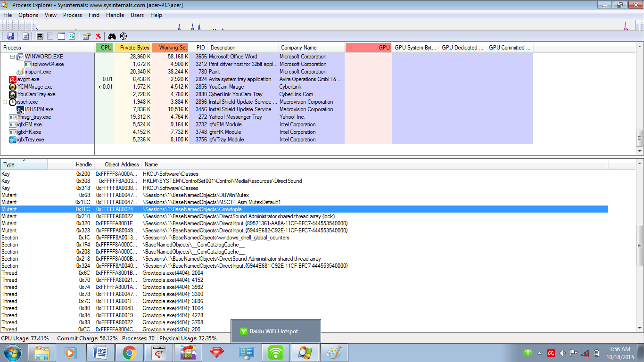The width and height of the screenshot is (644, 362).
Task: Open the File menu
Action: point(8,15)
